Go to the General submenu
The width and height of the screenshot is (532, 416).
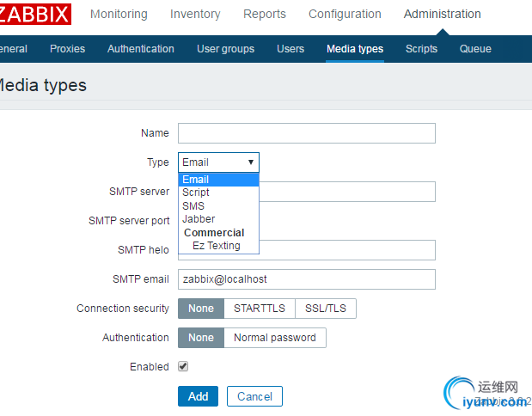point(14,49)
